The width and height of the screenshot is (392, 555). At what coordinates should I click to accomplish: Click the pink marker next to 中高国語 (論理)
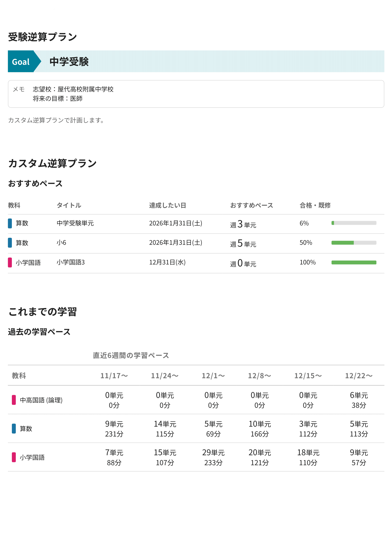pyautogui.click(x=14, y=400)
